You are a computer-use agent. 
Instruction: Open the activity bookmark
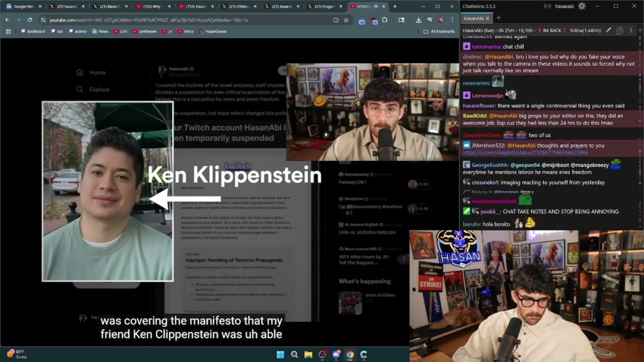click(x=77, y=31)
